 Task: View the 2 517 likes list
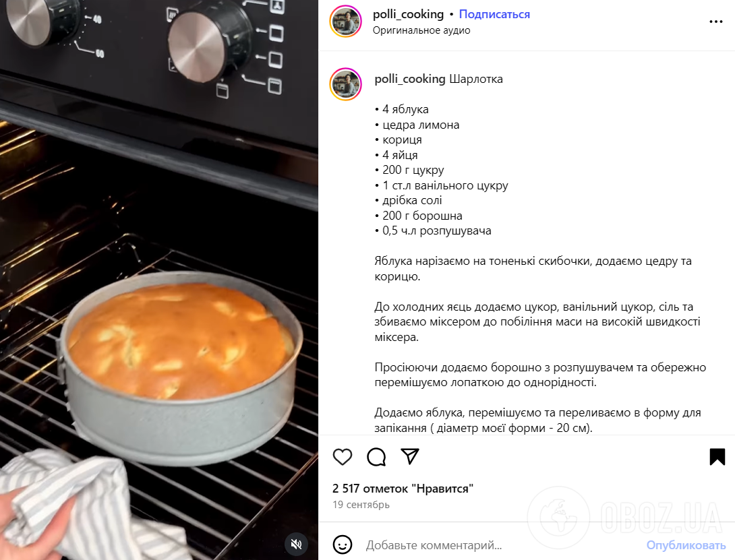(x=403, y=489)
